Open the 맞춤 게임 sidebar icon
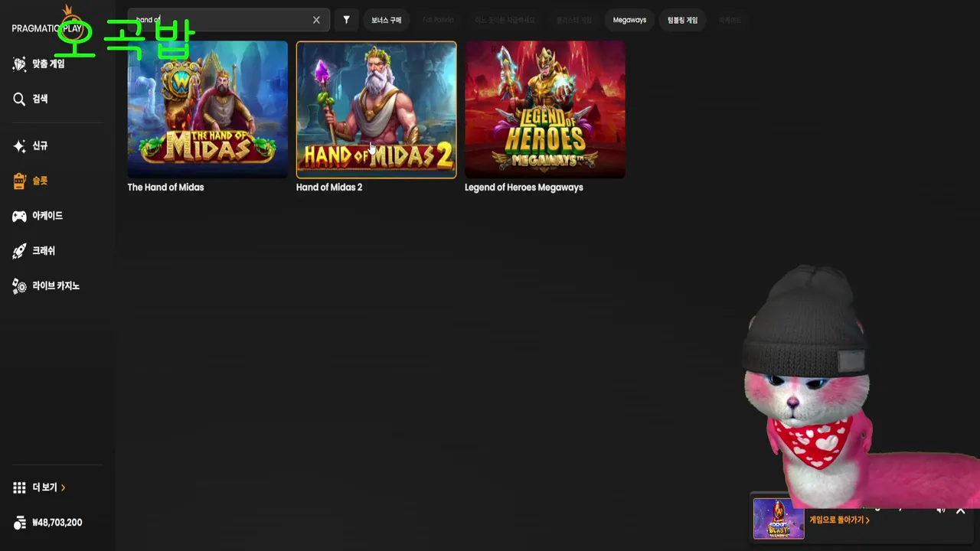 pyautogui.click(x=19, y=64)
